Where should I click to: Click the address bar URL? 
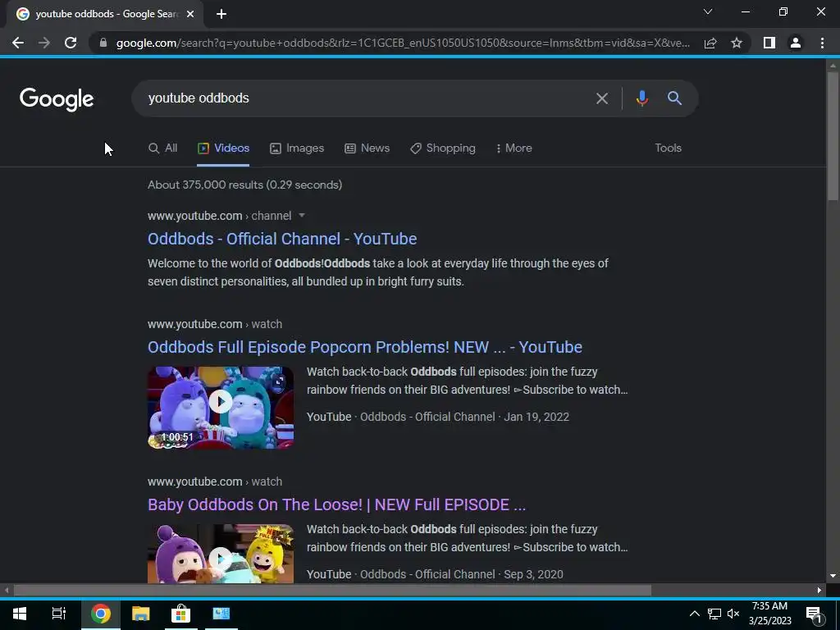403,43
